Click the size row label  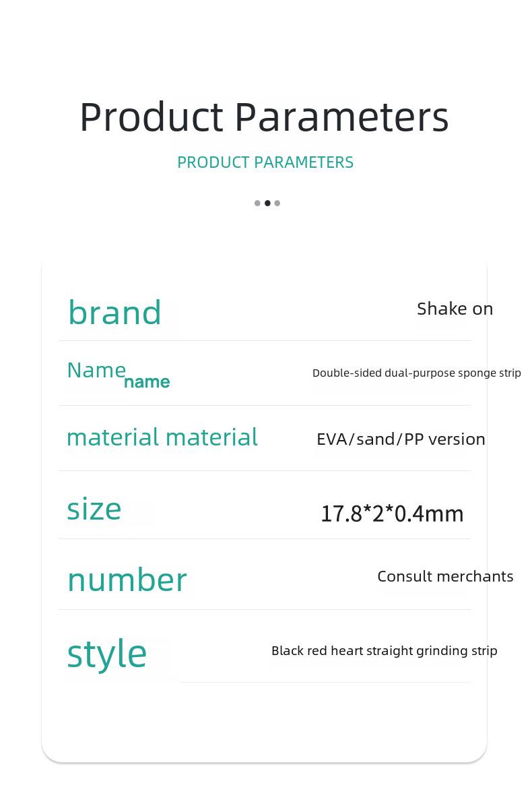pyautogui.click(x=94, y=509)
